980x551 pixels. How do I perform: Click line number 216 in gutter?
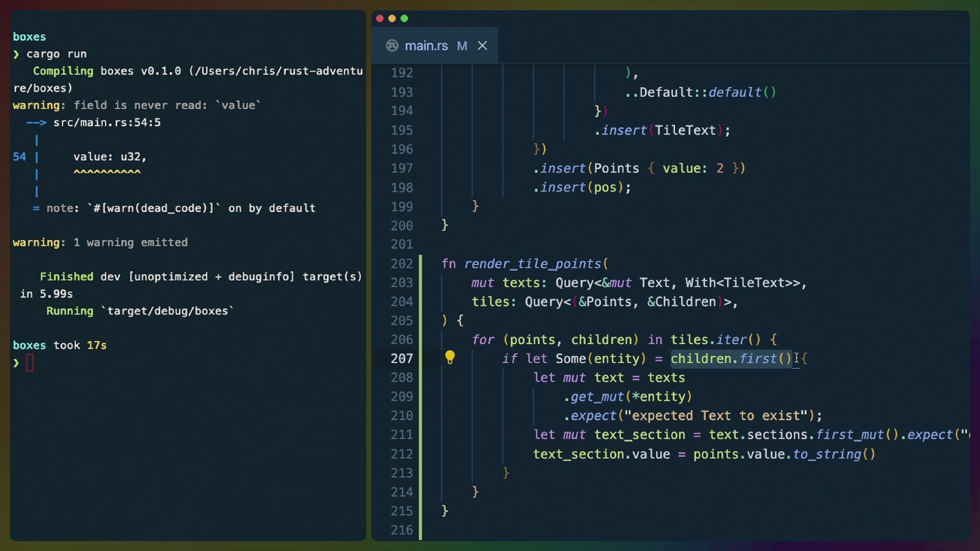[402, 530]
